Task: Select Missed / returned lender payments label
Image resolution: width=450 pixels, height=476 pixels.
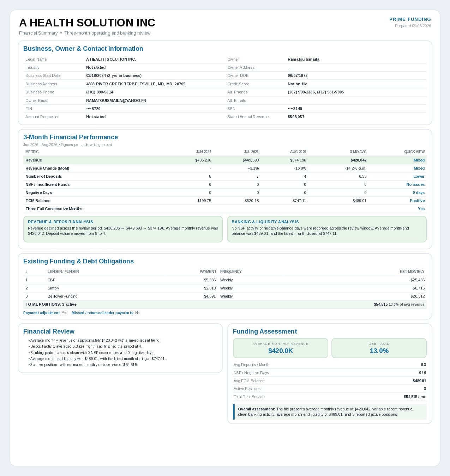Action: pyautogui.click(x=103, y=313)
